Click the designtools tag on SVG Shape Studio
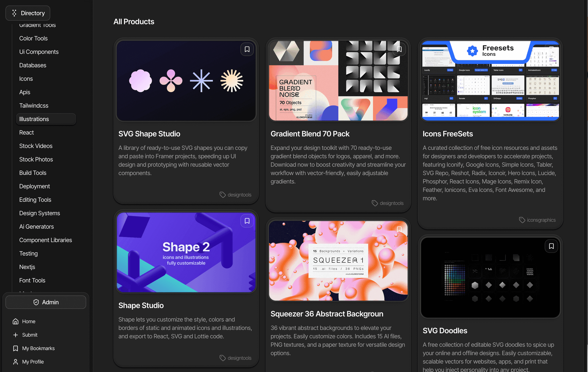The width and height of the screenshot is (588, 372). (236, 194)
